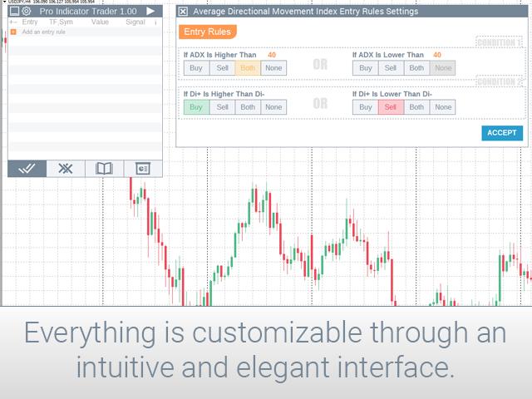
Task: Set Di+ Lower Than Di- to Buy
Action: (366, 107)
